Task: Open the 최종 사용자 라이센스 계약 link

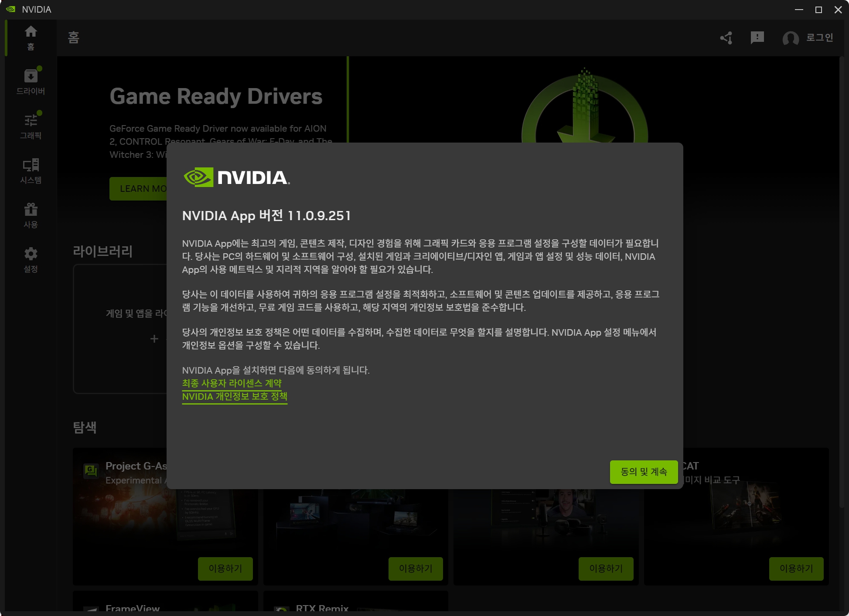Action: [x=232, y=383]
